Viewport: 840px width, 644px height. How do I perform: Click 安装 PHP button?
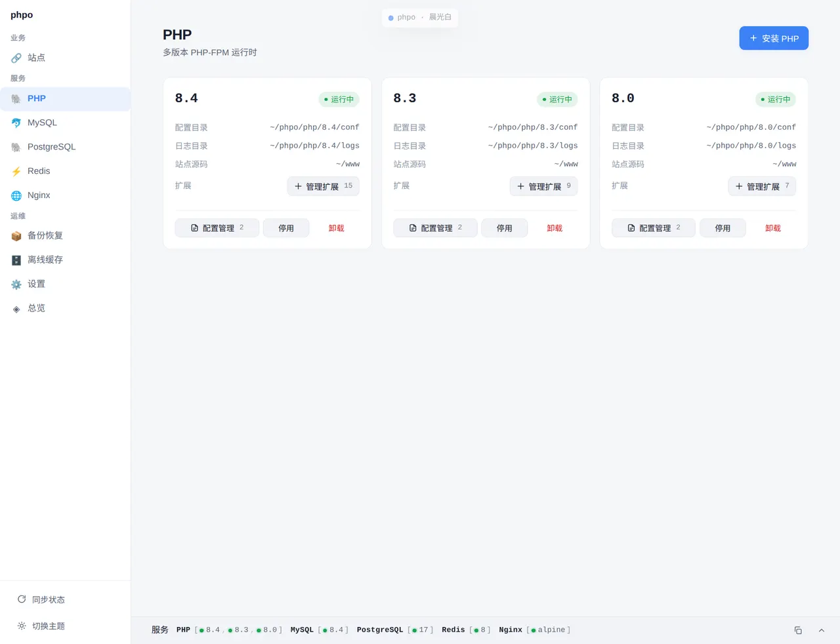click(774, 38)
